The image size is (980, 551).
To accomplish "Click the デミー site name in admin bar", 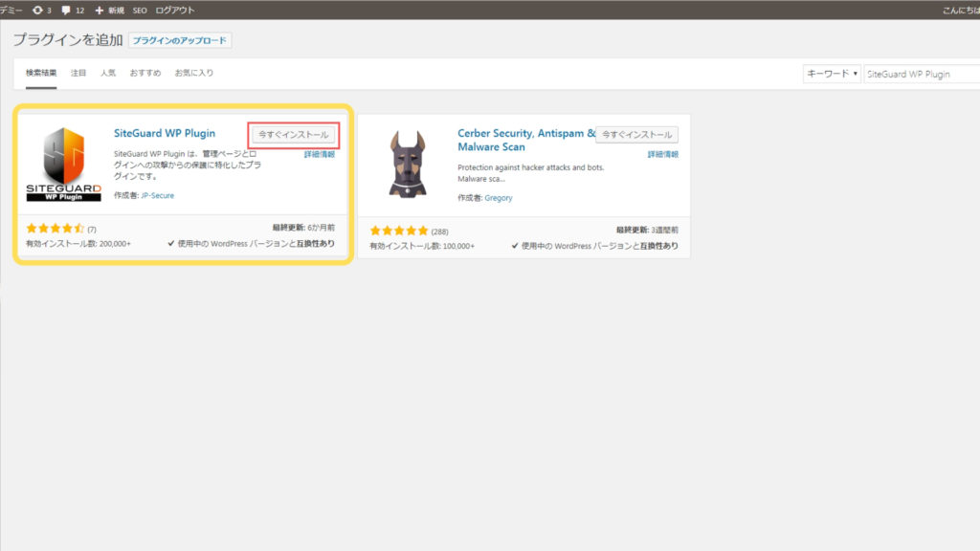I will pos(11,10).
